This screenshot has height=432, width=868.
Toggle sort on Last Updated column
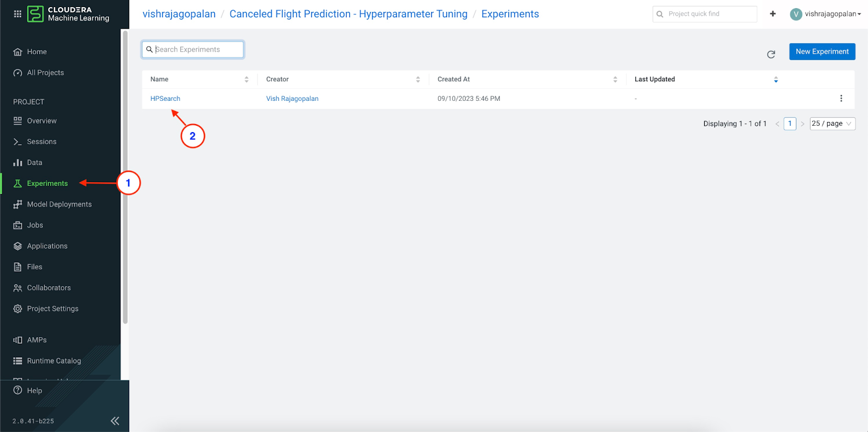coord(776,79)
